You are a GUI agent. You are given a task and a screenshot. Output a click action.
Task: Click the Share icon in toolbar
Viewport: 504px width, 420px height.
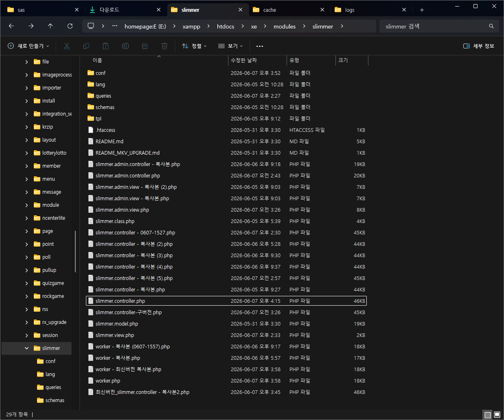coord(145,46)
